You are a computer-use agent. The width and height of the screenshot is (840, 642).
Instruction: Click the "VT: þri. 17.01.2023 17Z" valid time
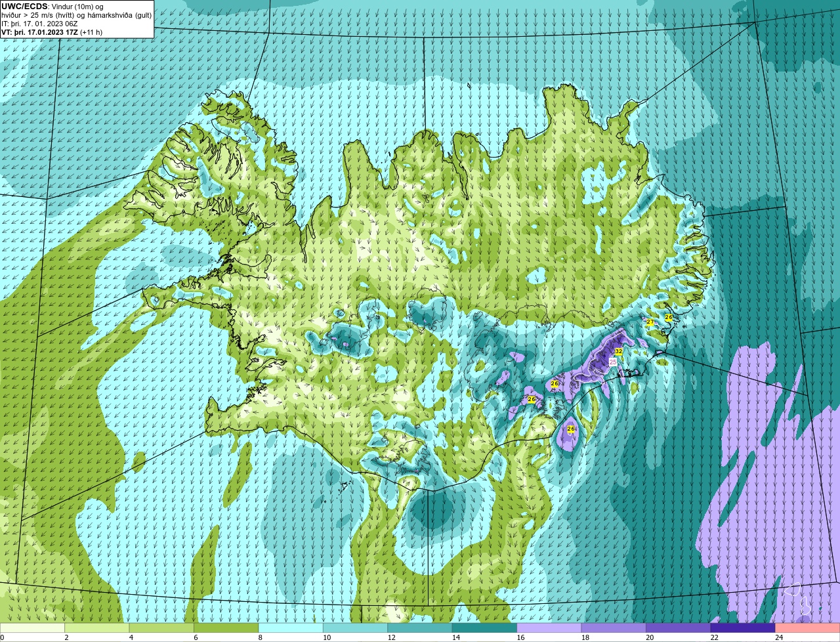[40, 32]
